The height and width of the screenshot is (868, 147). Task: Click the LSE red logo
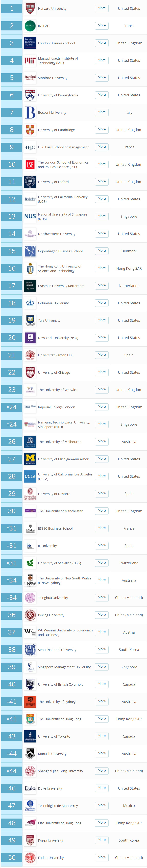click(x=30, y=164)
